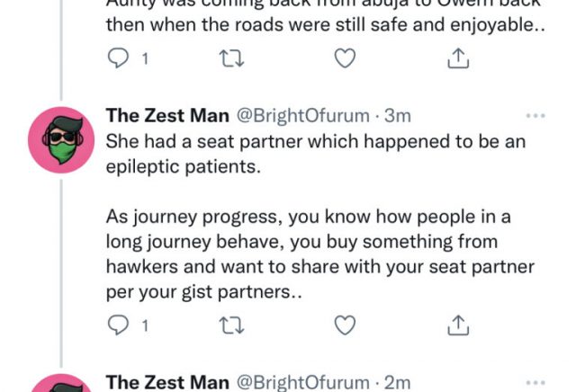Like the tweet mentioning safe and enjoyable roads
The image size is (576, 392).
[344, 58]
